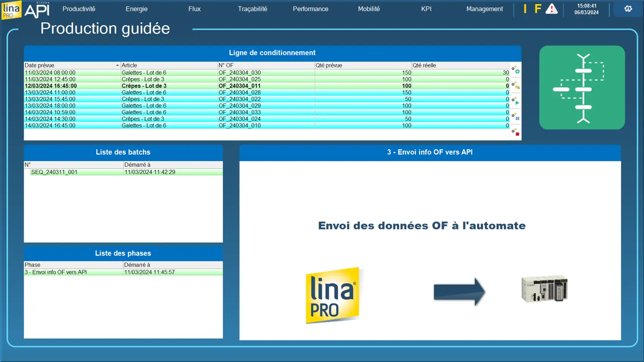Open the KPI menu
This screenshot has height=362, width=644.
pyautogui.click(x=426, y=9)
